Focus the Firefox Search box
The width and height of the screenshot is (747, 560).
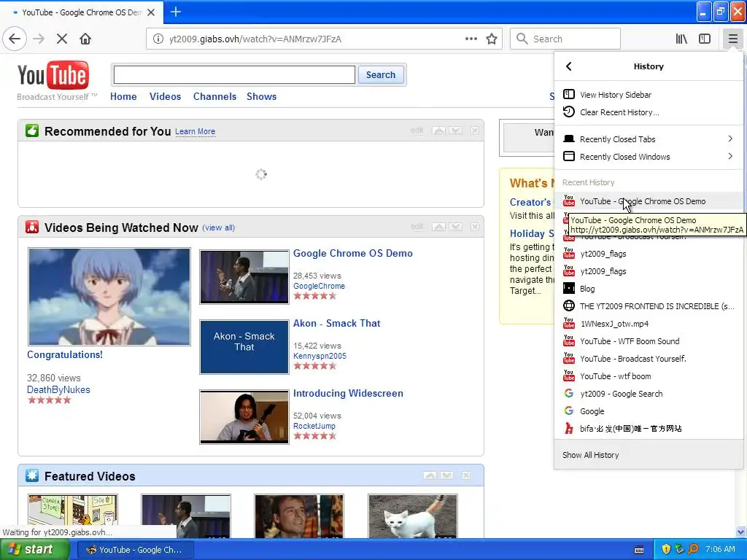coord(565,39)
